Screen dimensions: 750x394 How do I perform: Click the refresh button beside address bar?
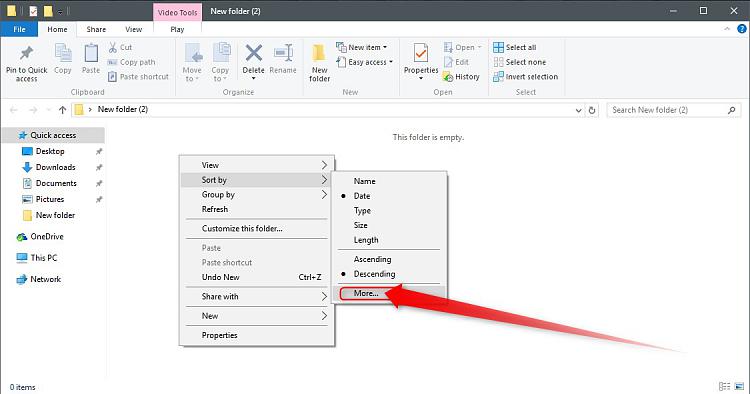[592, 110]
